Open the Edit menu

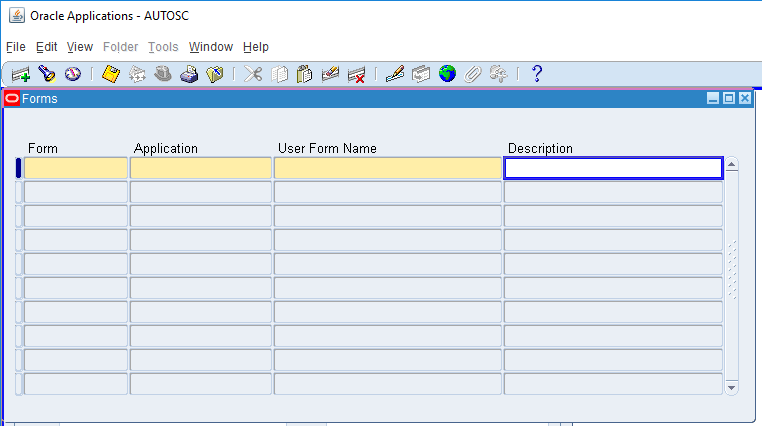pyautogui.click(x=47, y=47)
